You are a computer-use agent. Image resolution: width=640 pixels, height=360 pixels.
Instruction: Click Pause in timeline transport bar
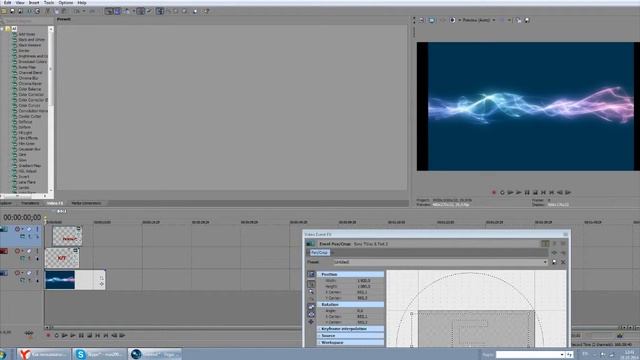[x=81, y=336]
